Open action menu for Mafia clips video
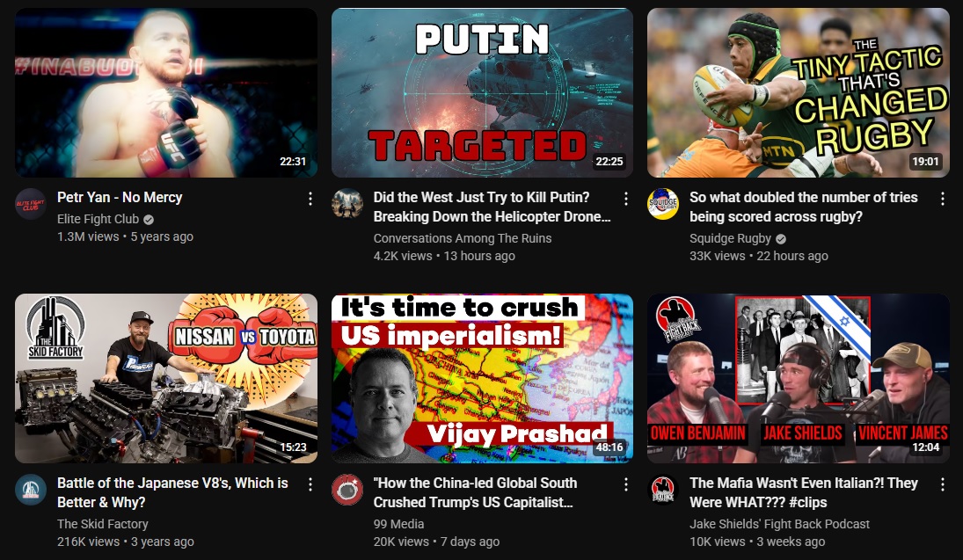Image resolution: width=963 pixels, height=560 pixels. coord(942,484)
